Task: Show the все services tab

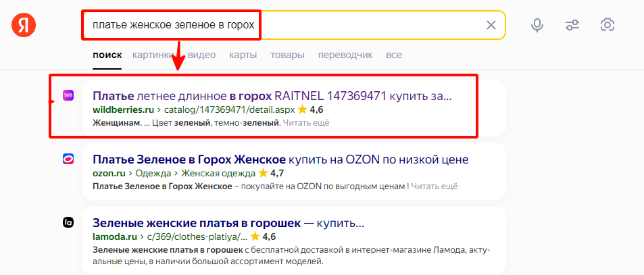Action: (394, 55)
